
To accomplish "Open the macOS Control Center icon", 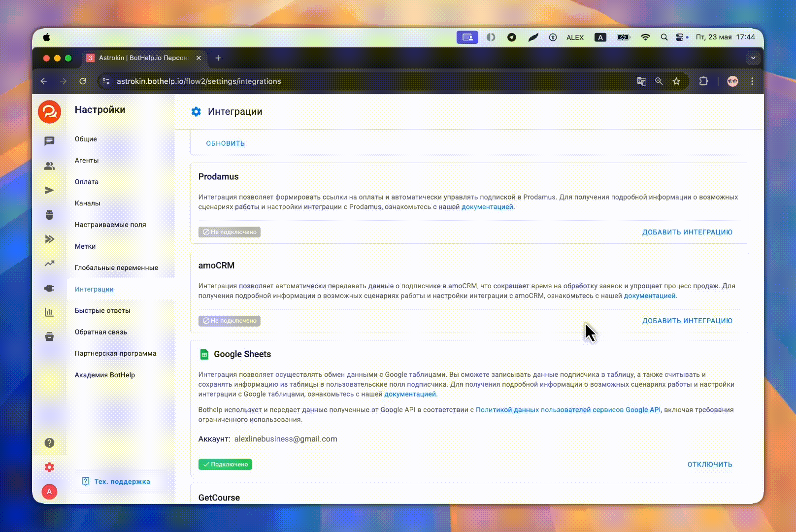I will click(x=680, y=37).
